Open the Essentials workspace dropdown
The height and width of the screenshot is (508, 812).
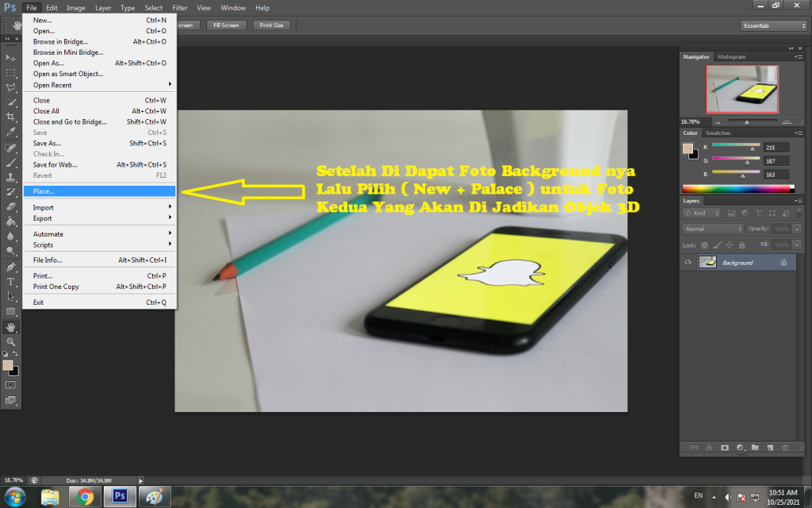773,25
